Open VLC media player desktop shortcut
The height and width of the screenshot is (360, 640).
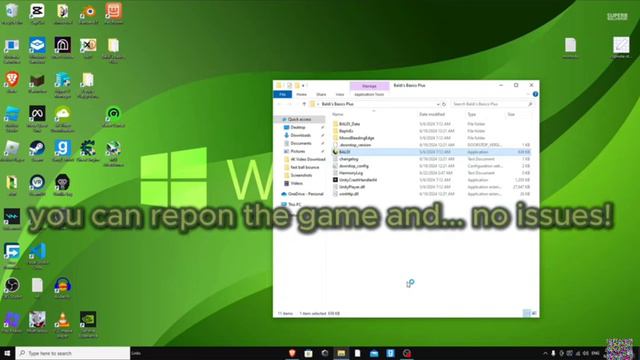pos(62,323)
